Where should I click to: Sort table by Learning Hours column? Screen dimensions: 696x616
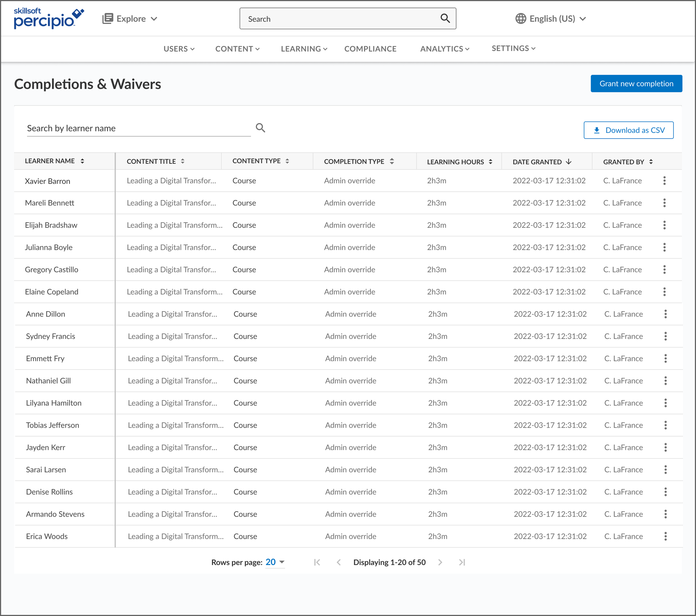(x=490, y=162)
